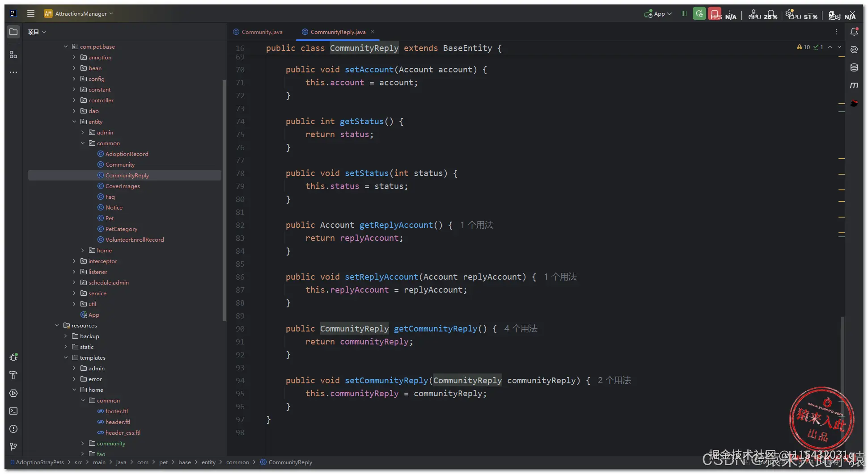The image size is (868, 474).
Task: Collapse the templates folder
Action: [x=66, y=357]
